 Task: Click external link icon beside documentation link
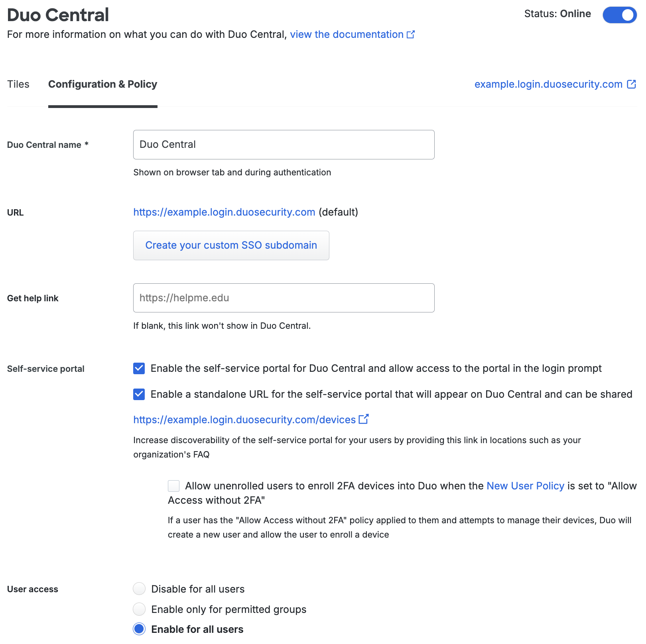(411, 35)
